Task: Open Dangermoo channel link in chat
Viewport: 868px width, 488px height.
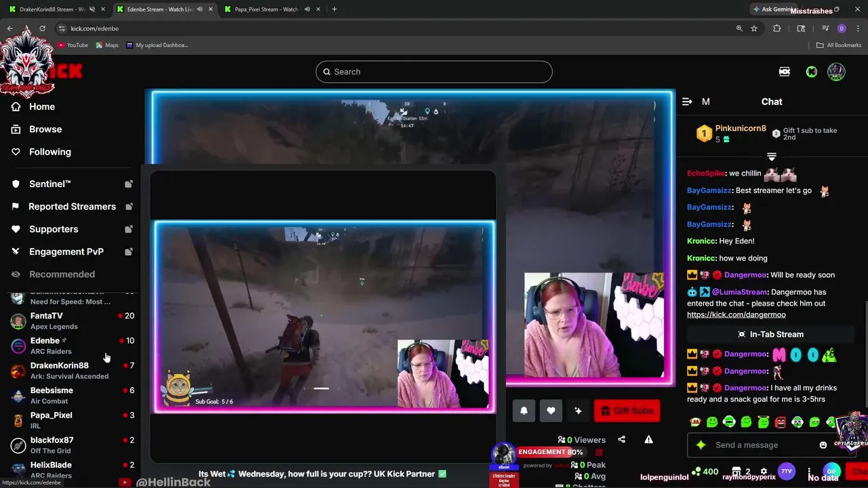Action: coord(736,314)
